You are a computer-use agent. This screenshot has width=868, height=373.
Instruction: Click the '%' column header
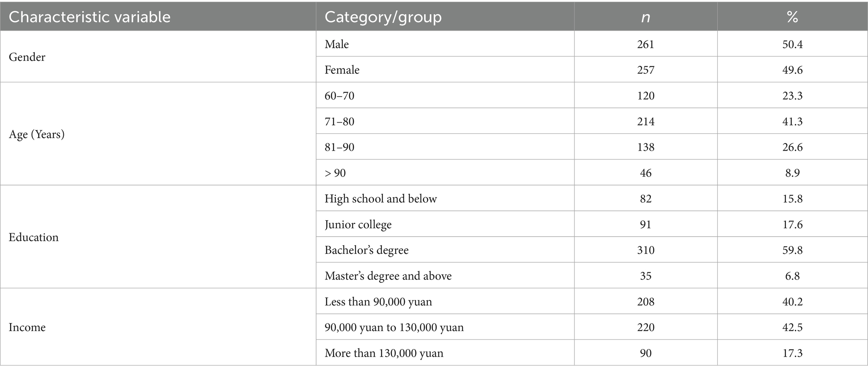click(x=792, y=17)
